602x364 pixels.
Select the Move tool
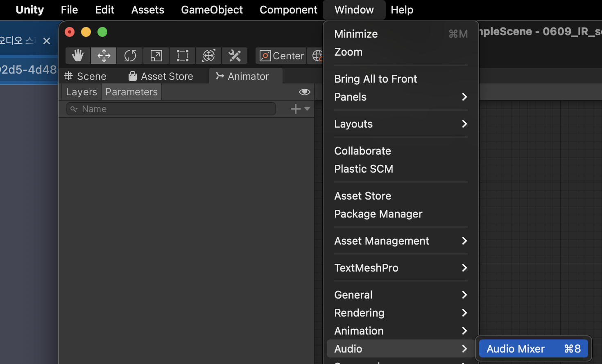[x=104, y=56]
